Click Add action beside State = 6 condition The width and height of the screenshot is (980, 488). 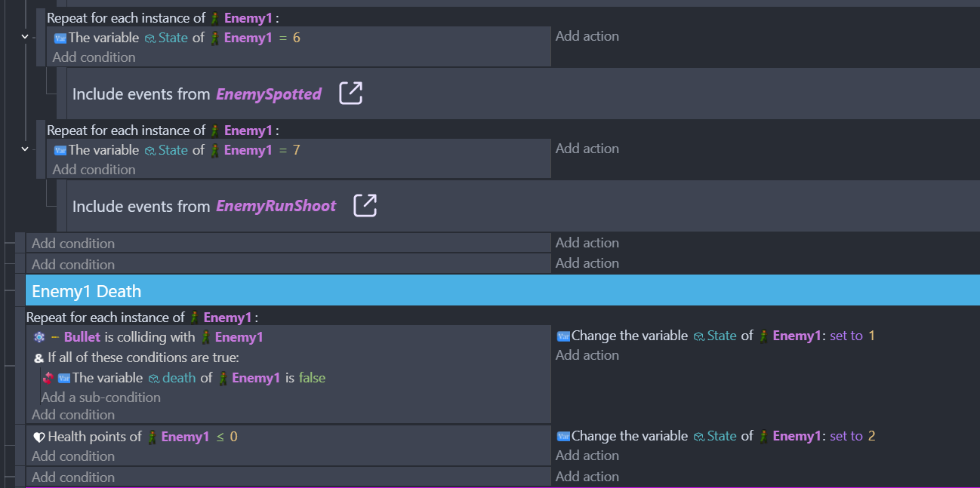pos(587,36)
